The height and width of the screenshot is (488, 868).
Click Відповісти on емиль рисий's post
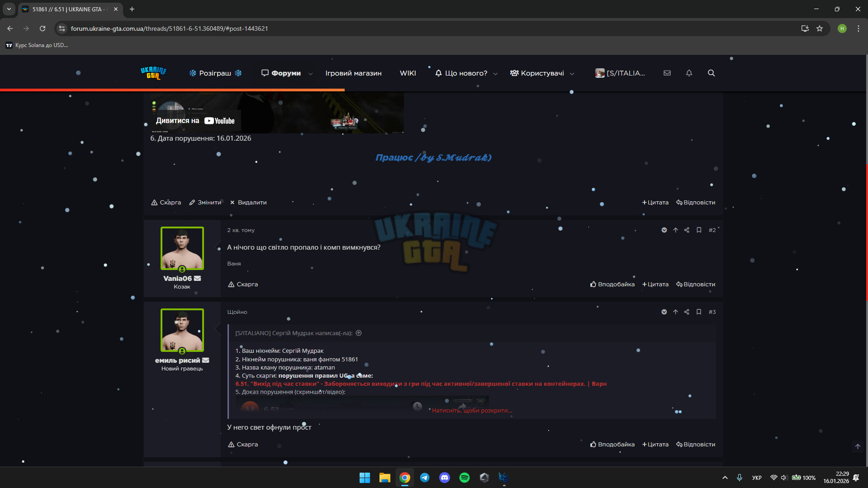[696, 445]
